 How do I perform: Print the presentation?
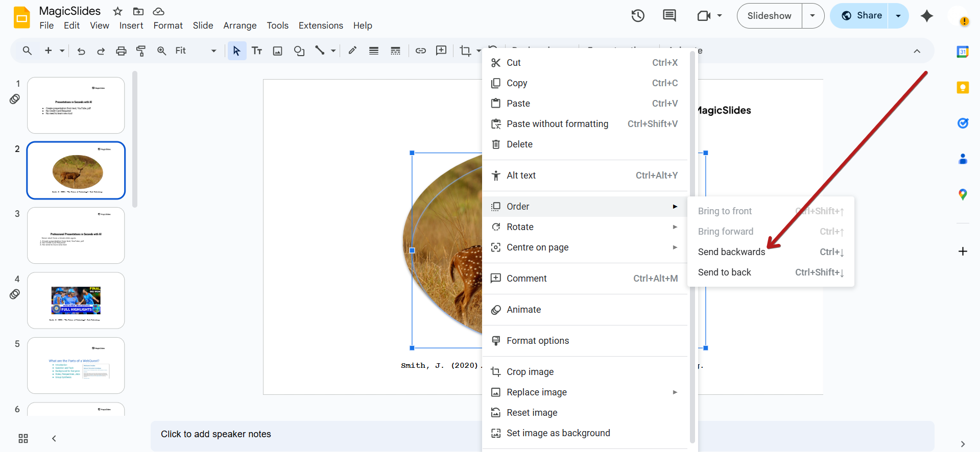121,51
